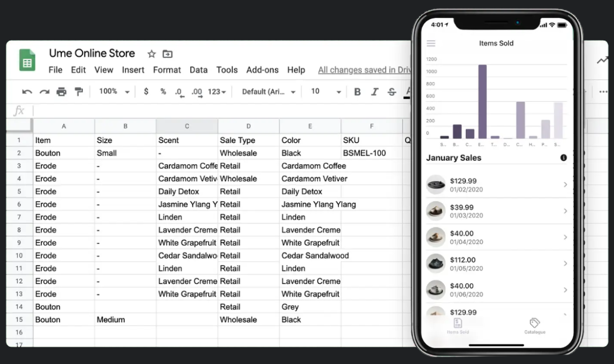Screen dimensions: 614x364
Task: Print the spreadsheet
Action: point(62,92)
